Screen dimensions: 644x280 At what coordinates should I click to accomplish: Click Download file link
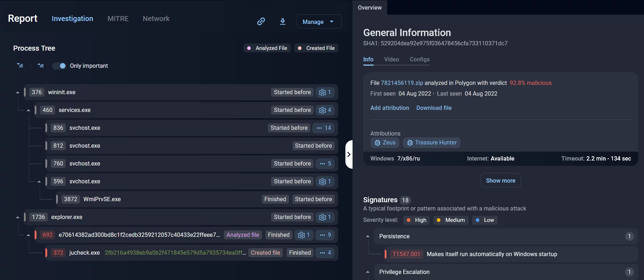(434, 108)
